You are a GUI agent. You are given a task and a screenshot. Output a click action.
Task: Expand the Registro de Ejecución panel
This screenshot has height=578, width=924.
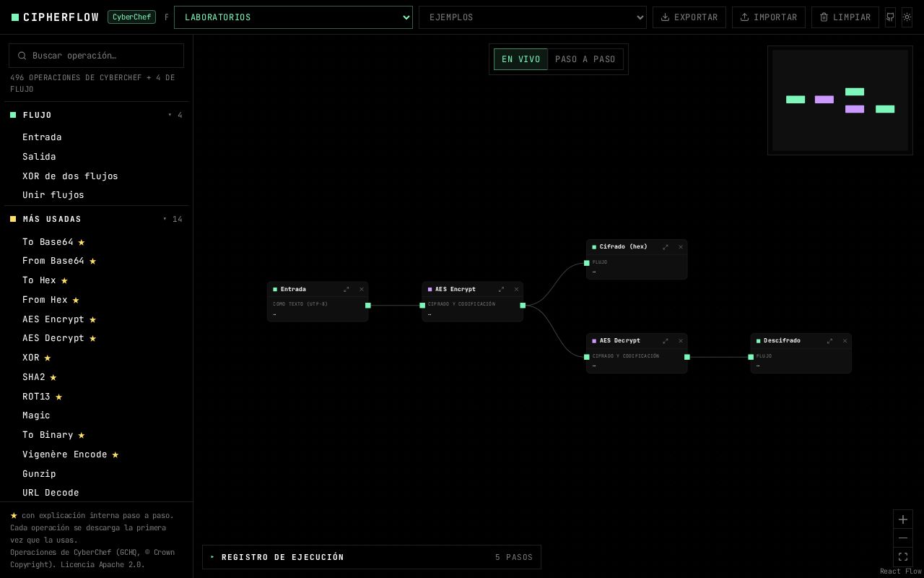click(372, 557)
